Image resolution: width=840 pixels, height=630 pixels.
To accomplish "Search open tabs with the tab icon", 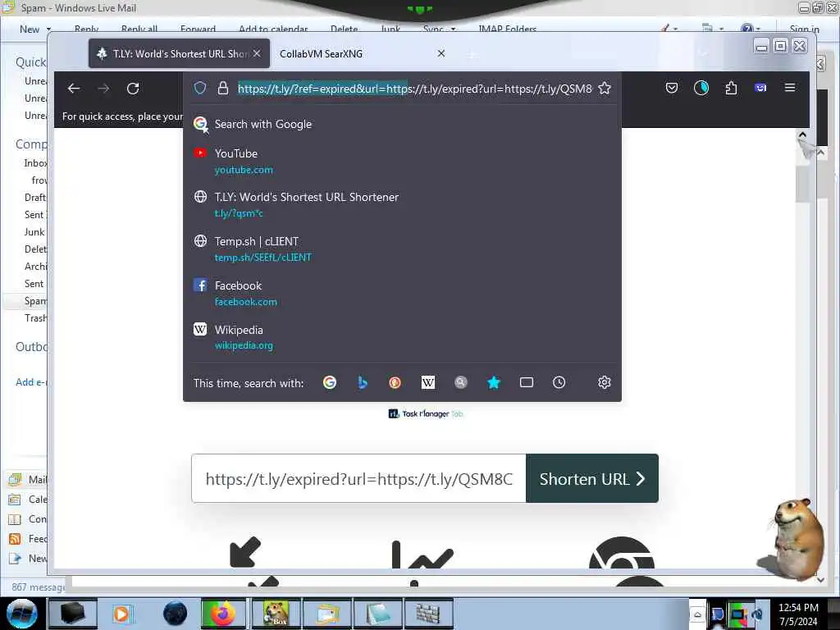I will 527,382.
